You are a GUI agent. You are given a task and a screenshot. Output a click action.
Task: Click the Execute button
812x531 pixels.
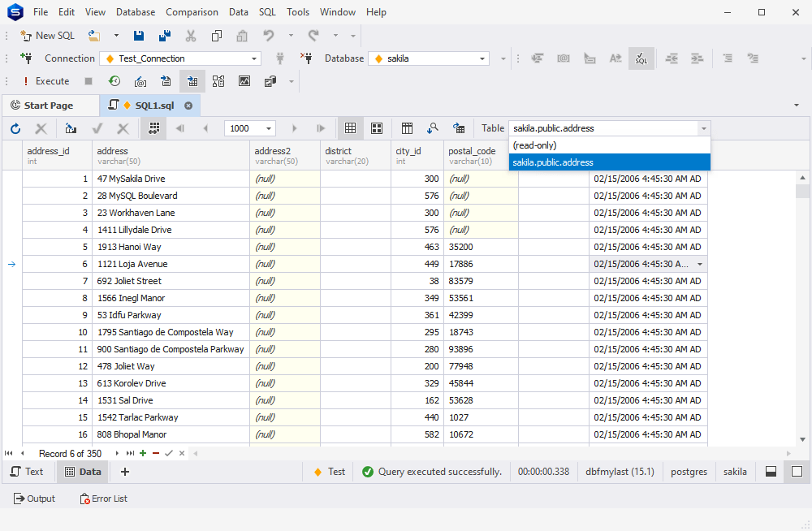[46, 81]
